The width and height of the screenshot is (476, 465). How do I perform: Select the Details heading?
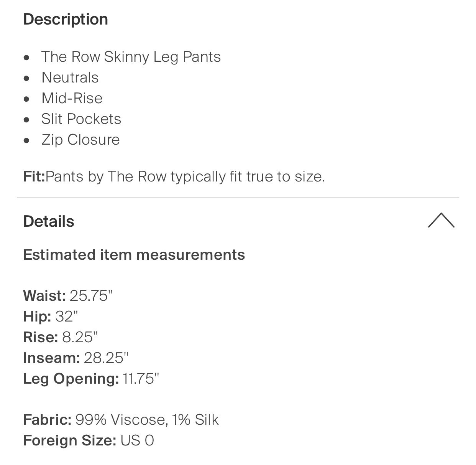pyautogui.click(x=48, y=221)
